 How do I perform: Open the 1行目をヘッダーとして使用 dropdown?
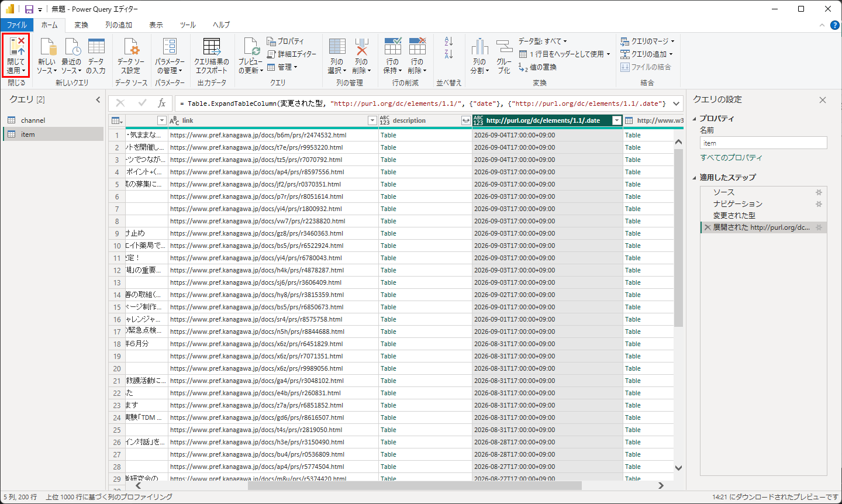coord(565,54)
